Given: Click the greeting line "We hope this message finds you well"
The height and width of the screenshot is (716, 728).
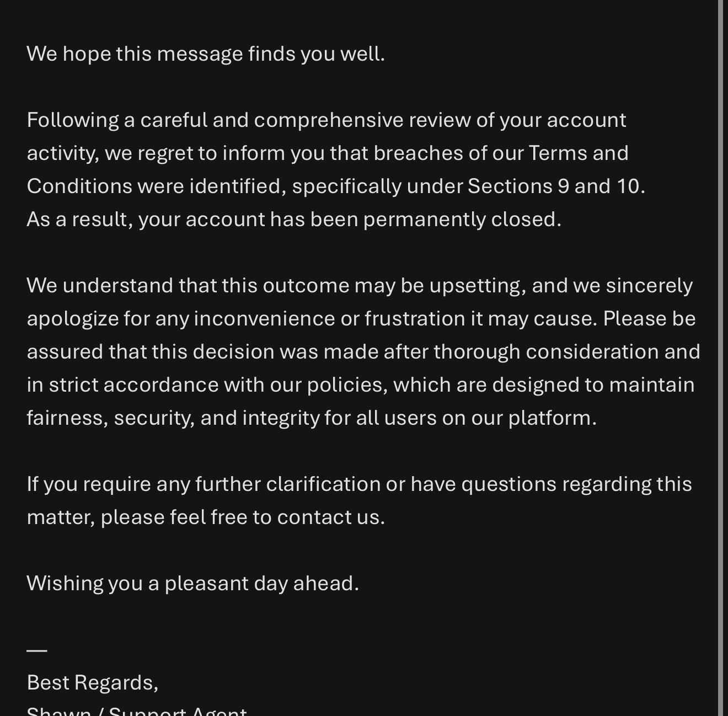Looking at the screenshot, I should (x=205, y=54).
